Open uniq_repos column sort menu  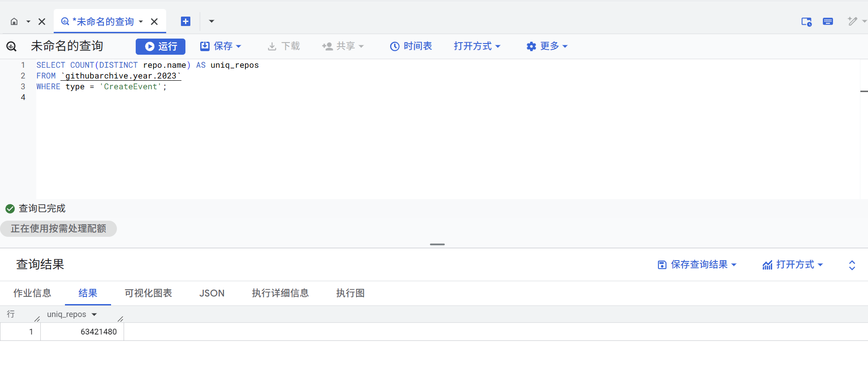pos(94,314)
